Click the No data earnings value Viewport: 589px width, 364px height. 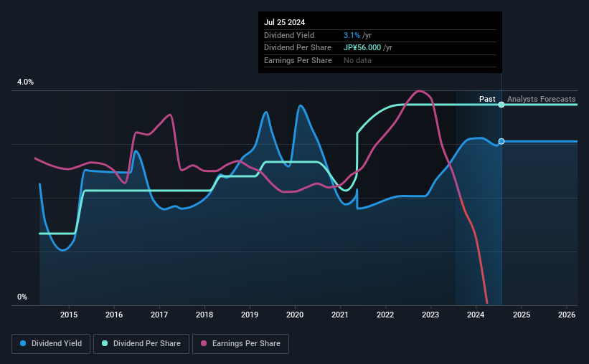coord(357,60)
